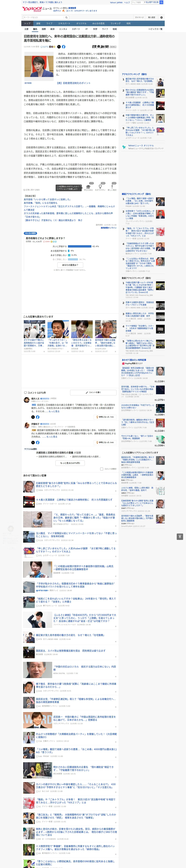
Task: Click the コメントを書く button
Action: tap(93, 393)
